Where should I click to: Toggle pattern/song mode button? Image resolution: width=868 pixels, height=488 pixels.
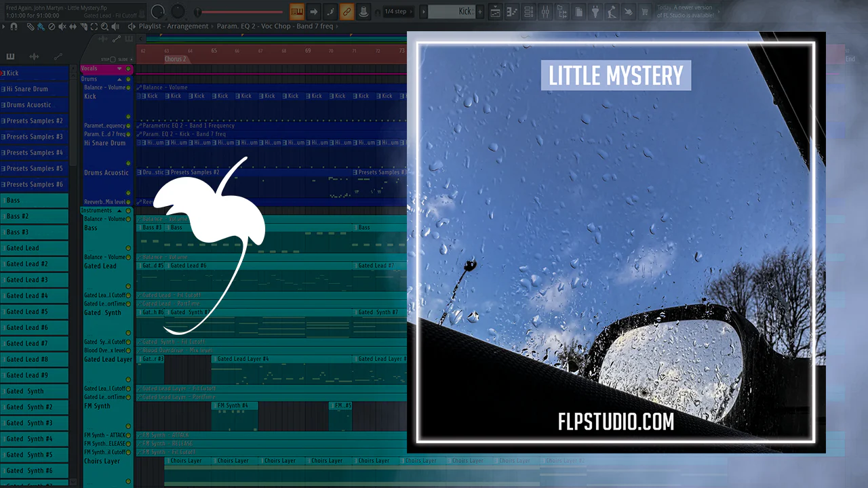[x=296, y=12]
